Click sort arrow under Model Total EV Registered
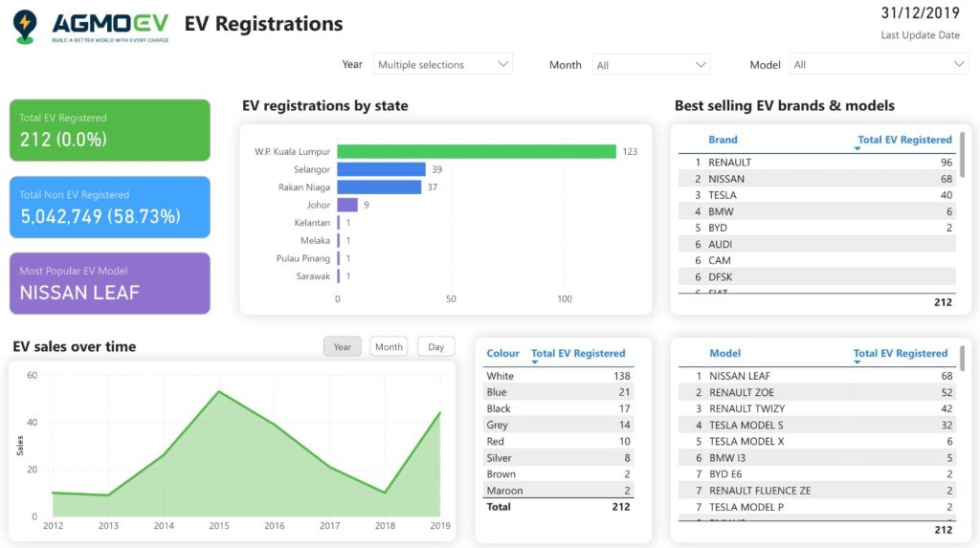This screenshot has height=548, width=980. click(857, 363)
